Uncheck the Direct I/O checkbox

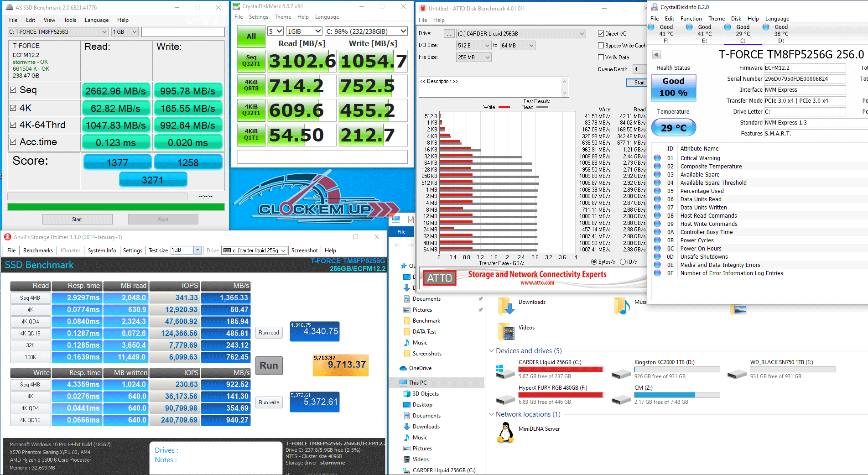[601, 33]
